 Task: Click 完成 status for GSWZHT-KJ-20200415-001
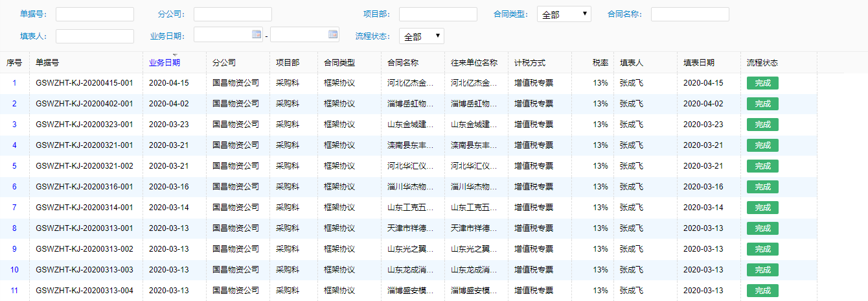point(762,83)
